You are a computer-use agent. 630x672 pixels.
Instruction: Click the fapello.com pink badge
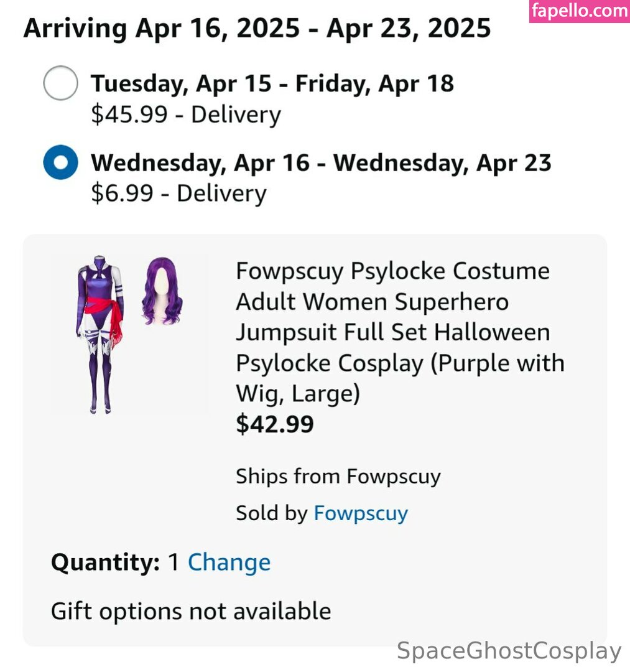pos(579,11)
